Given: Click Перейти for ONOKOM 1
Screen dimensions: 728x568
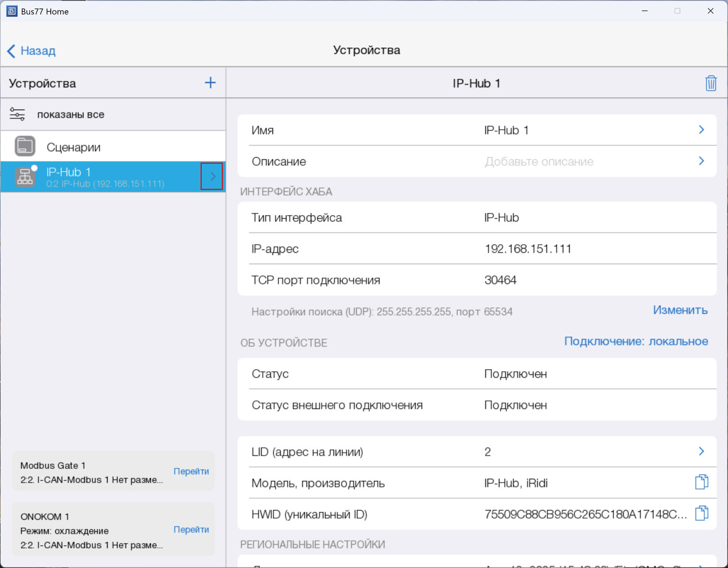Looking at the screenshot, I should pos(191,530).
